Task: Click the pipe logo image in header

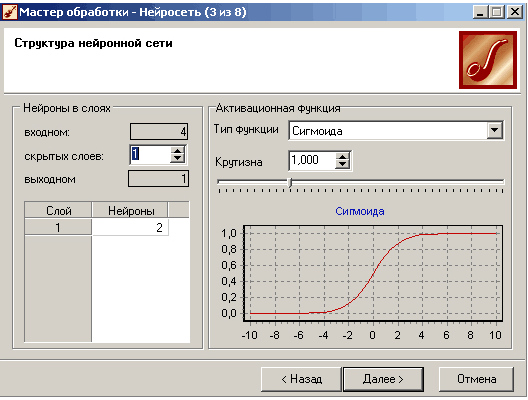Action: (x=488, y=60)
